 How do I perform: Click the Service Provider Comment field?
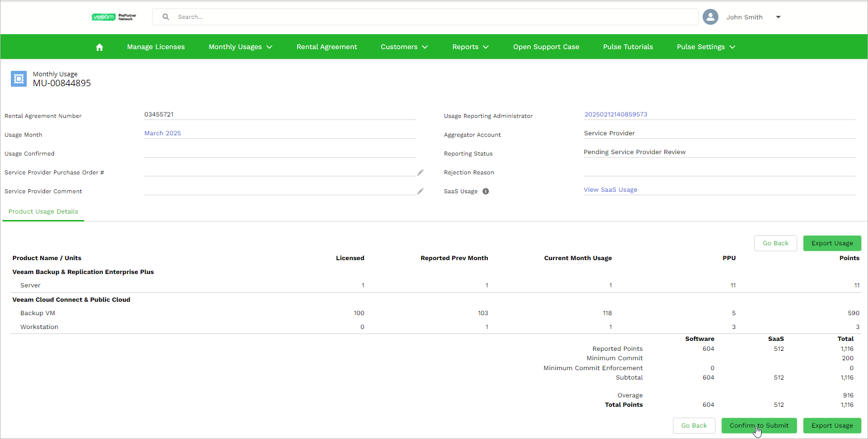click(x=280, y=191)
